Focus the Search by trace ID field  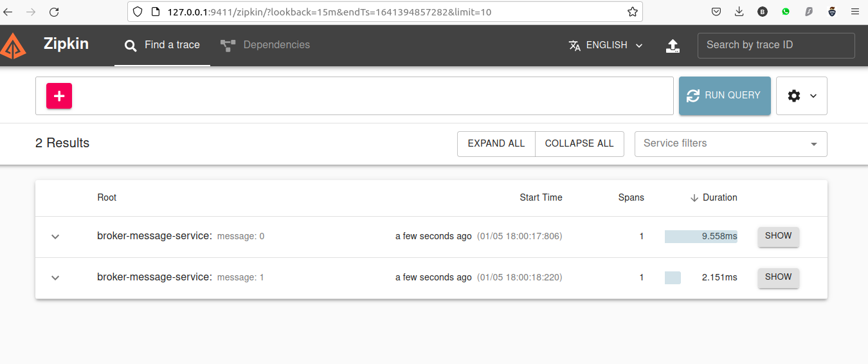(x=776, y=45)
